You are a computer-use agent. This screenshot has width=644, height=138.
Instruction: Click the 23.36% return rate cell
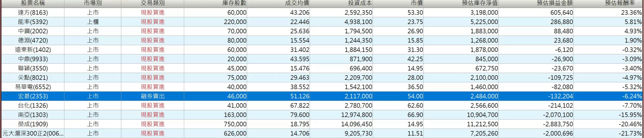(x=632, y=12)
